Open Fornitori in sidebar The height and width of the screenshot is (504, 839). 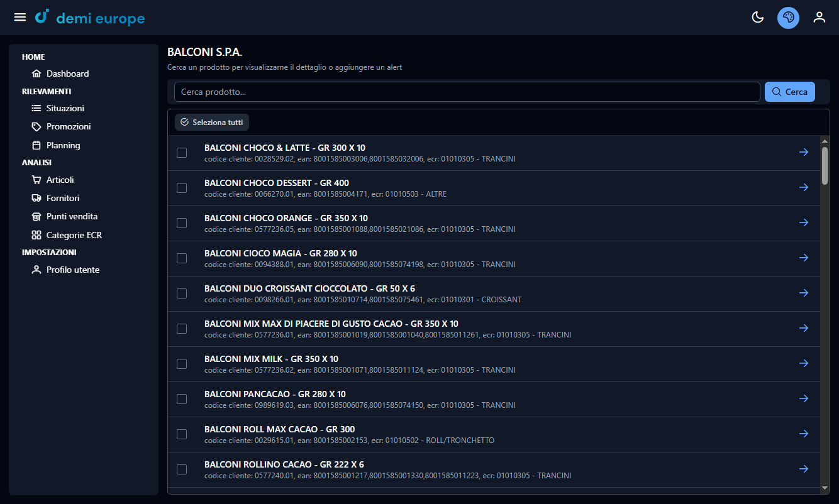coord(55,198)
